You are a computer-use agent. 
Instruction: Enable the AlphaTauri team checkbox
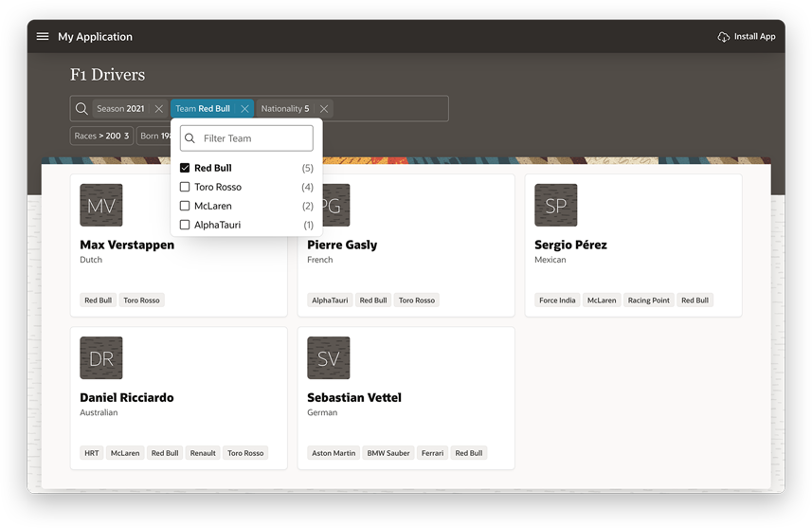coord(185,225)
